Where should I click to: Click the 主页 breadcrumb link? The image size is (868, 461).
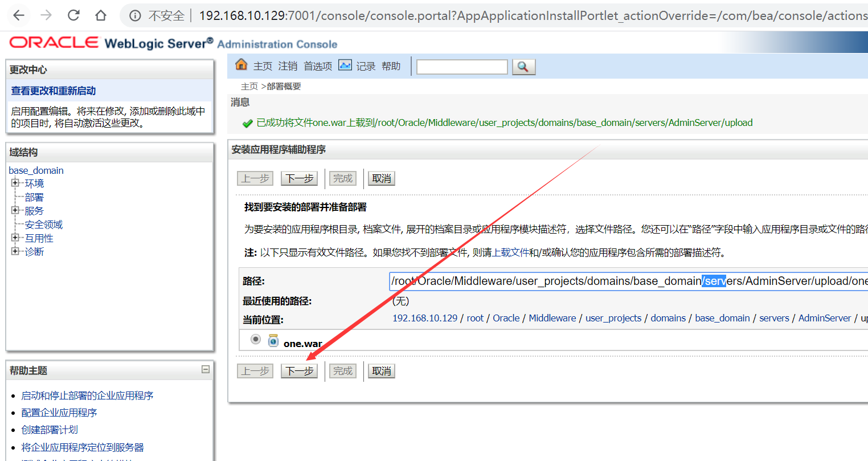[249, 86]
